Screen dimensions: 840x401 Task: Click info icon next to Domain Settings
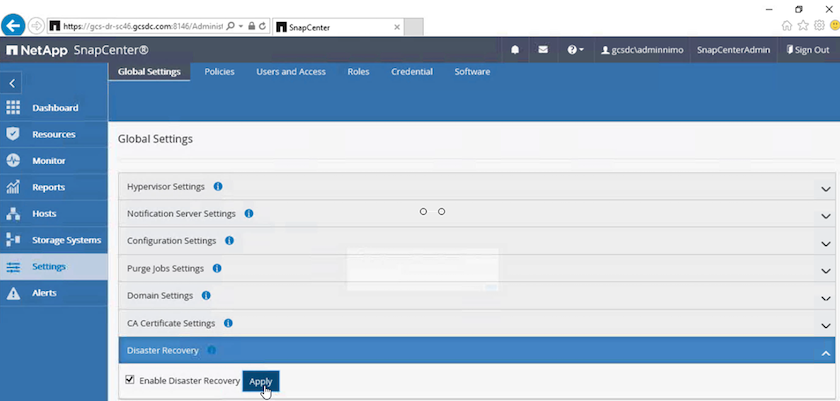pos(206,295)
